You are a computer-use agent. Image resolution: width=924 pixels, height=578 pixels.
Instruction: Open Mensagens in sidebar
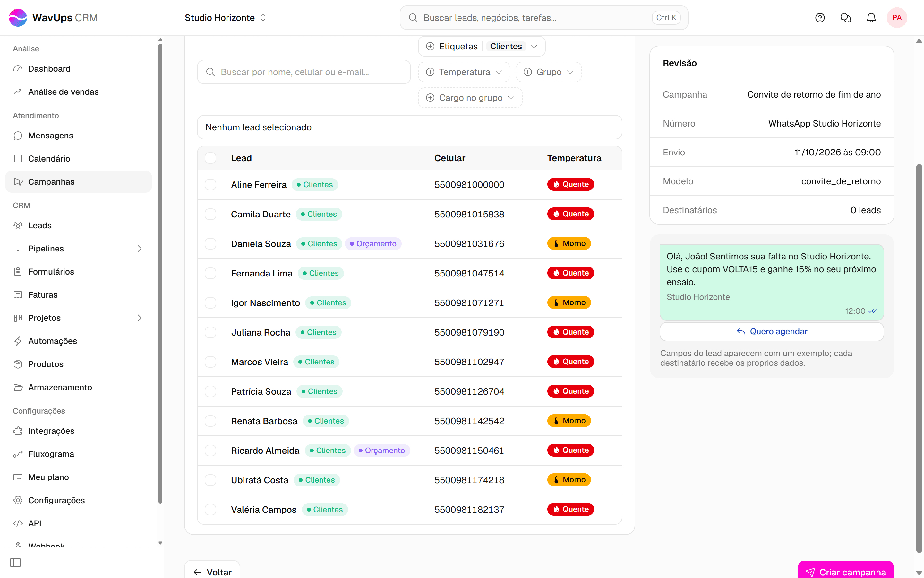coord(79,135)
